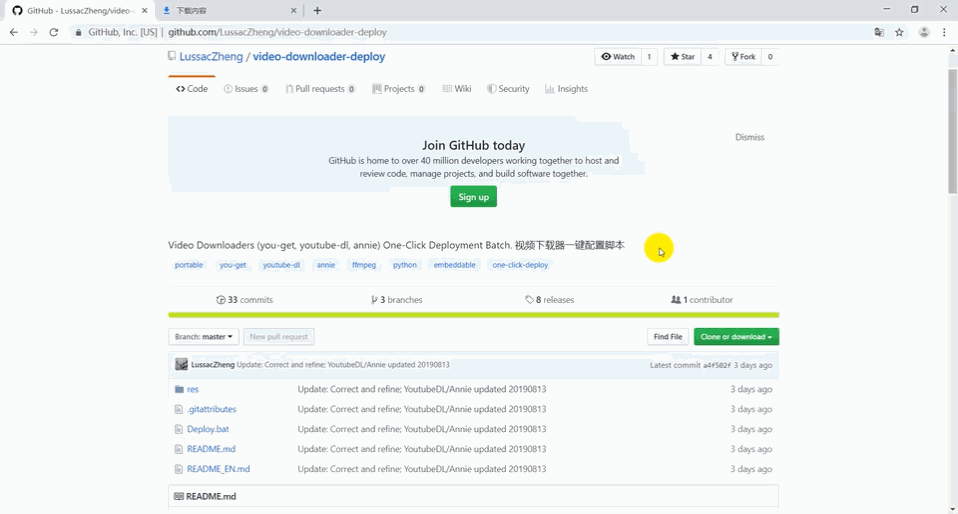Open a new browser tab
The height and width of the screenshot is (514, 958).
317,10
